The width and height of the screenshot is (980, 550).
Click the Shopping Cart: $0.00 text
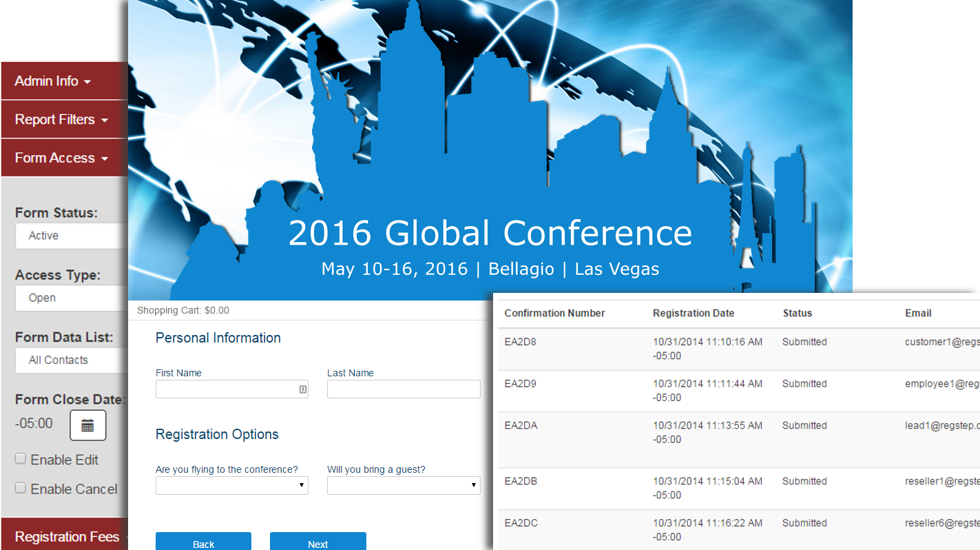point(183,310)
